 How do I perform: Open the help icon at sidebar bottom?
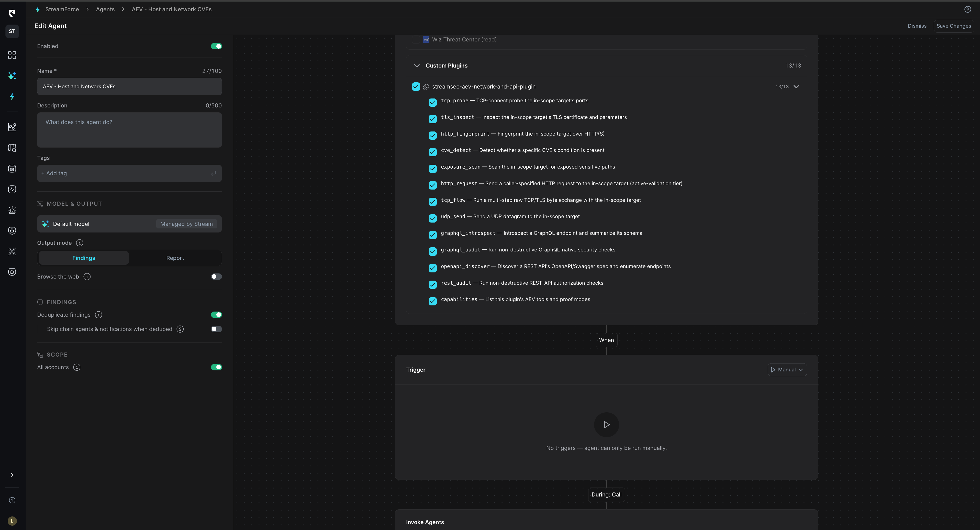(12, 500)
